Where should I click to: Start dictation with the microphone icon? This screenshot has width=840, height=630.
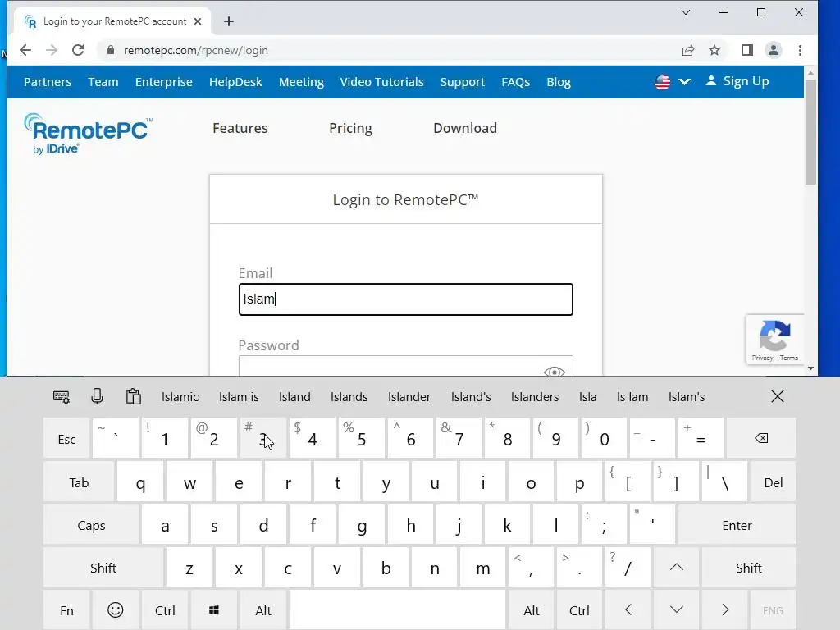(97, 396)
